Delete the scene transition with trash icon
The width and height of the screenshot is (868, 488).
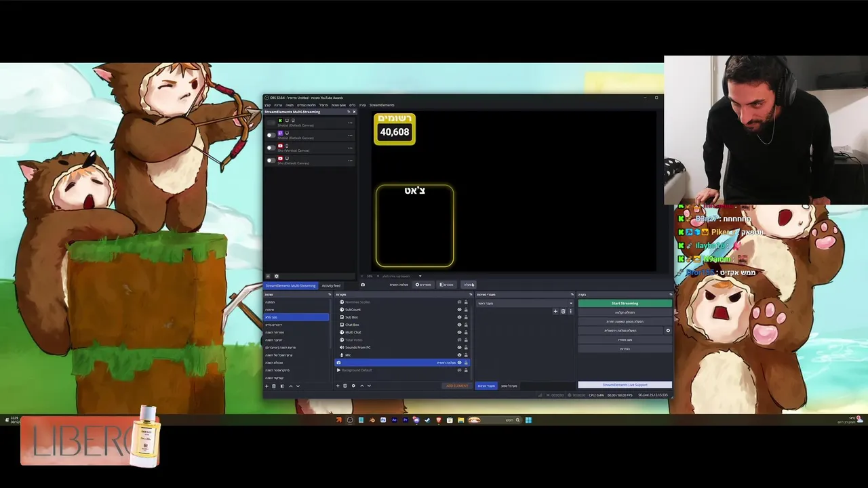coord(563,311)
